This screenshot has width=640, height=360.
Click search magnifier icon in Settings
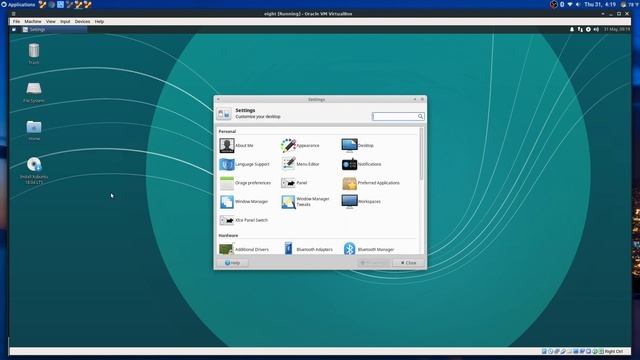420,116
